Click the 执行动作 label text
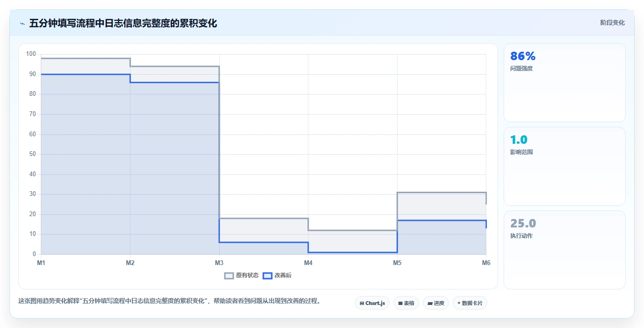The image size is (644, 328). [521, 236]
